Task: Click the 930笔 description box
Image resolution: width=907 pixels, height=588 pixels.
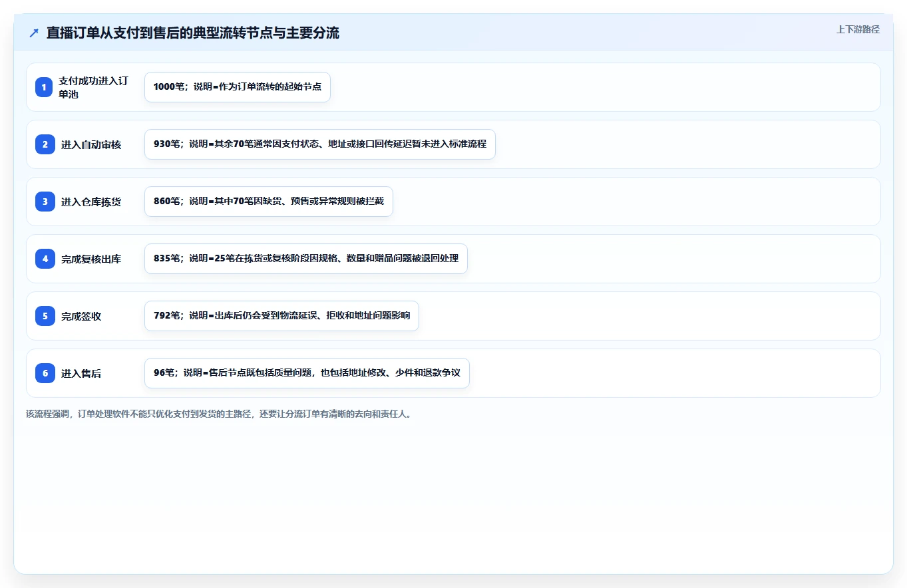Action: pos(320,144)
